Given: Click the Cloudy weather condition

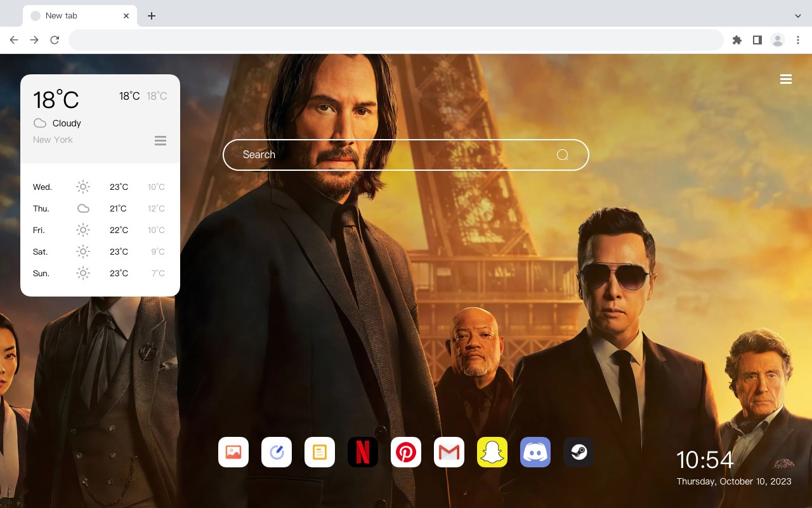Looking at the screenshot, I should [x=67, y=123].
